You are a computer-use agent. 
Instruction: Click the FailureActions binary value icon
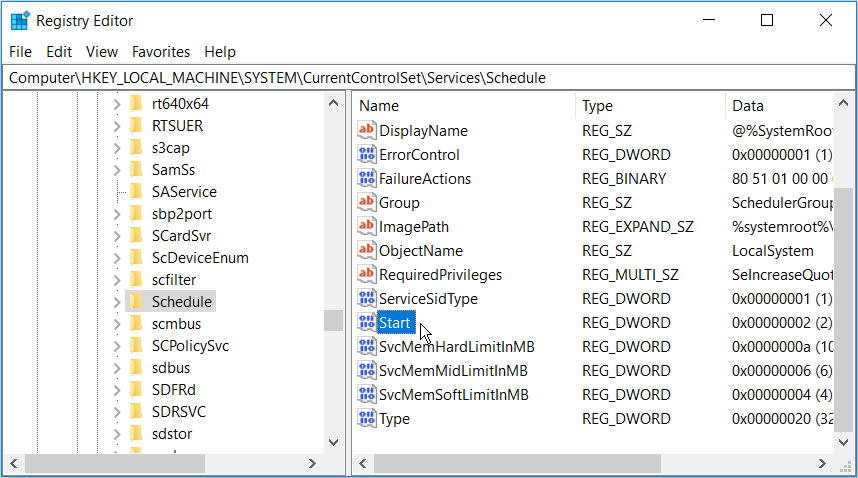pos(366,179)
